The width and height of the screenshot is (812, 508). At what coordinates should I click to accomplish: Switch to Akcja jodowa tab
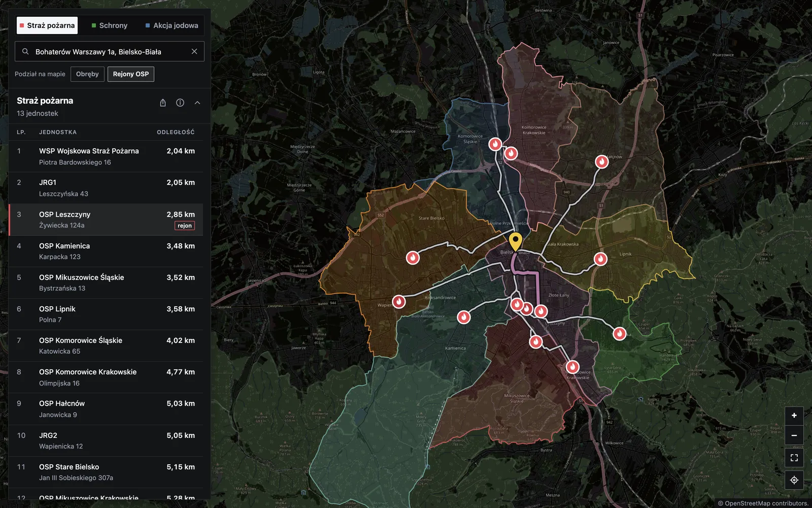172,25
